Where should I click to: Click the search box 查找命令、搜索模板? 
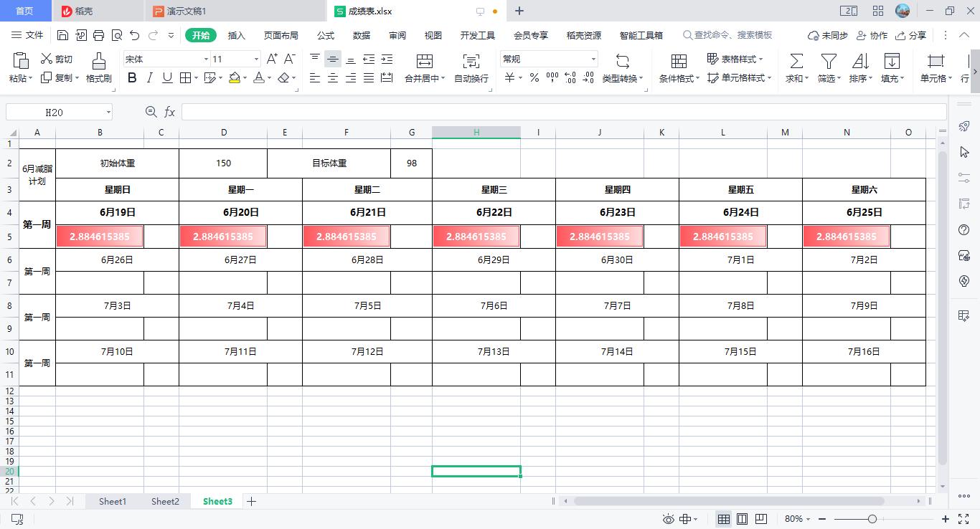click(x=728, y=35)
